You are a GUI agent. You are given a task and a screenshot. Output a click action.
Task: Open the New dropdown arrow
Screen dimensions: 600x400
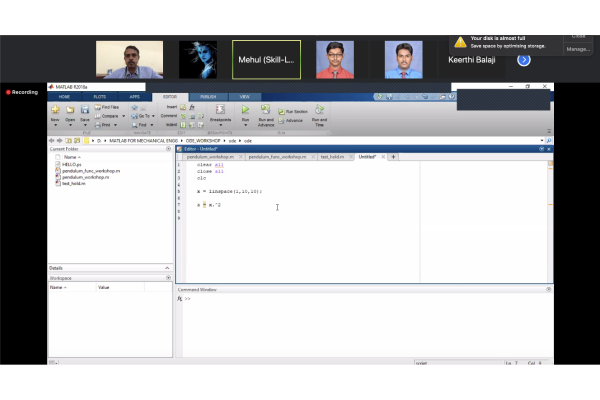(55, 125)
